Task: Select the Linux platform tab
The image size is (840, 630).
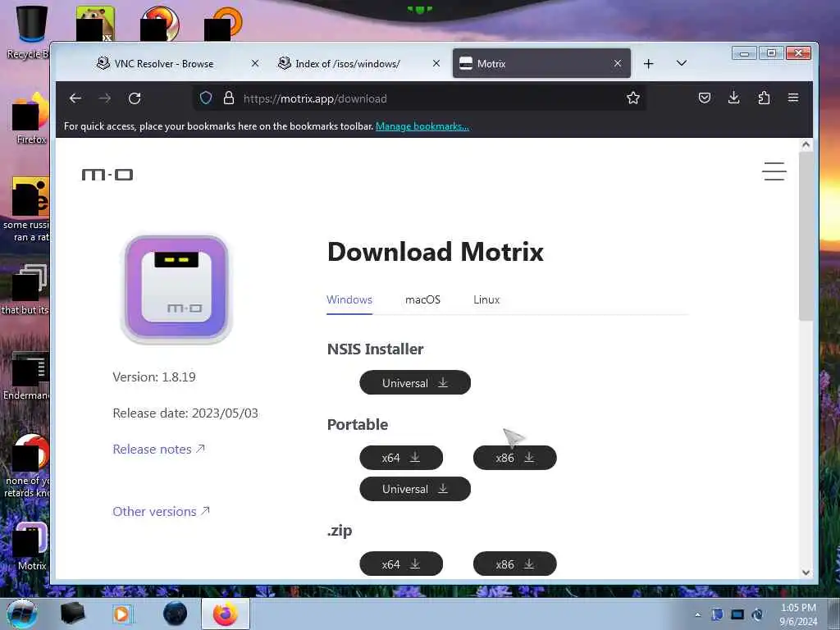Action: click(486, 300)
